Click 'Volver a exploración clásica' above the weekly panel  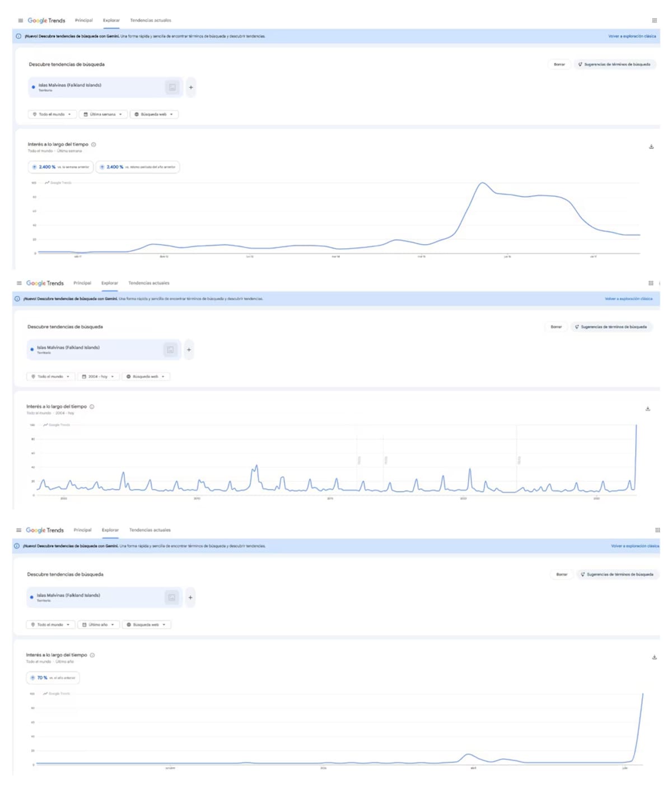(x=632, y=36)
